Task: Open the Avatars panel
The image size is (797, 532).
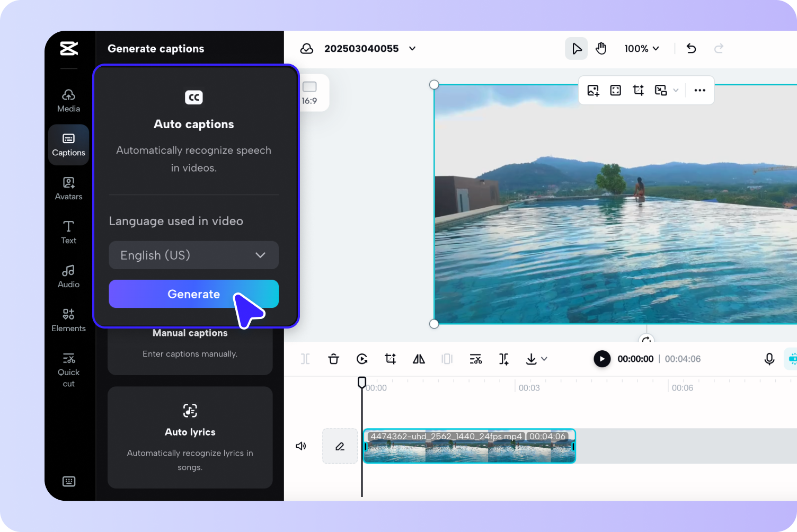Action: (68, 188)
